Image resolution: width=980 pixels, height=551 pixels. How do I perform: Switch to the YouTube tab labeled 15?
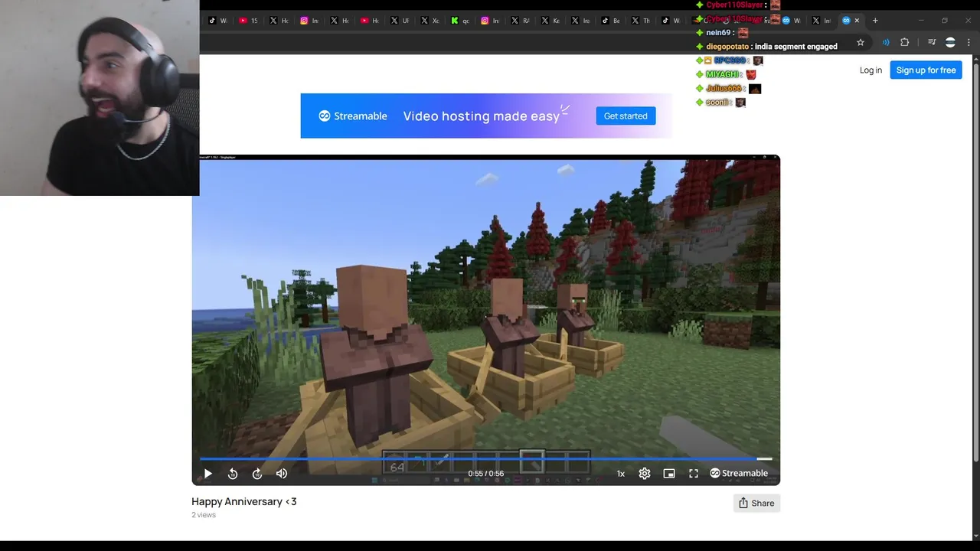tap(249, 21)
